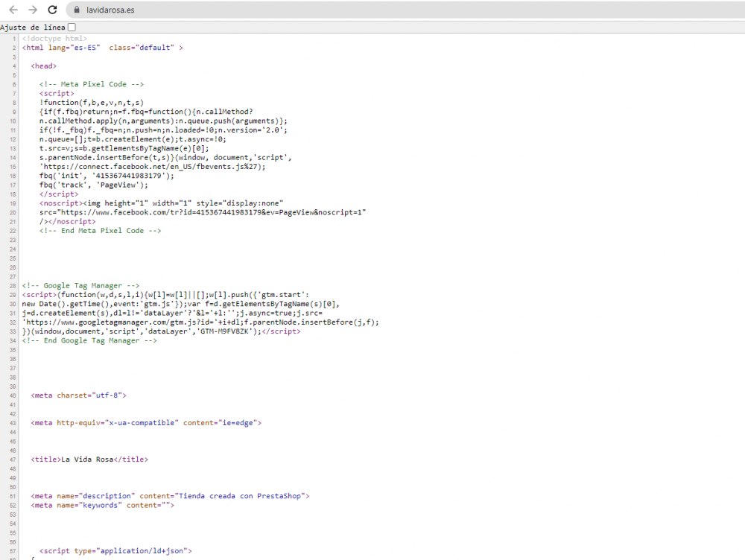The height and width of the screenshot is (560, 745).
Task: Click the n.queue=[] line 12
Action: point(133,139)
